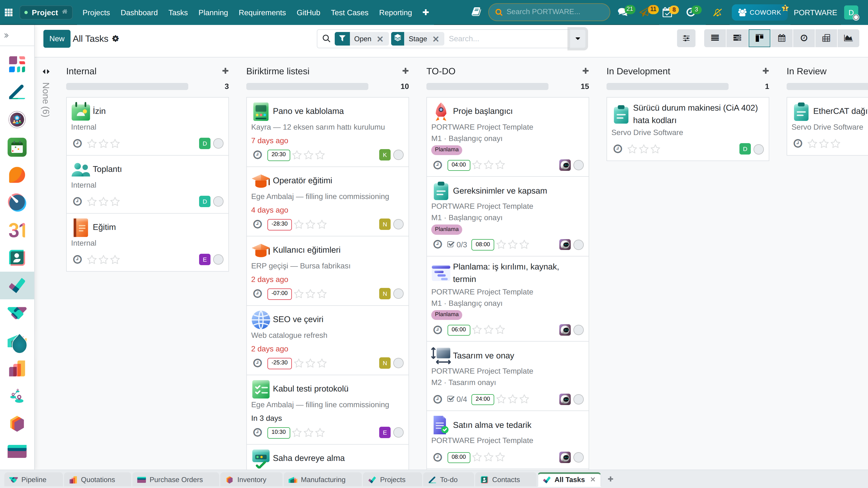The height and width of the screenshot is (488, 868).
Task: Add task to Biriktirme listesi column
Action: (405, 71)
